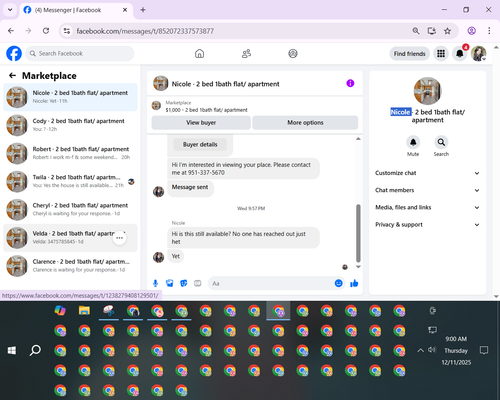Open the notifications bell with badge
The image size is (500, 400).
coord(460,53)
